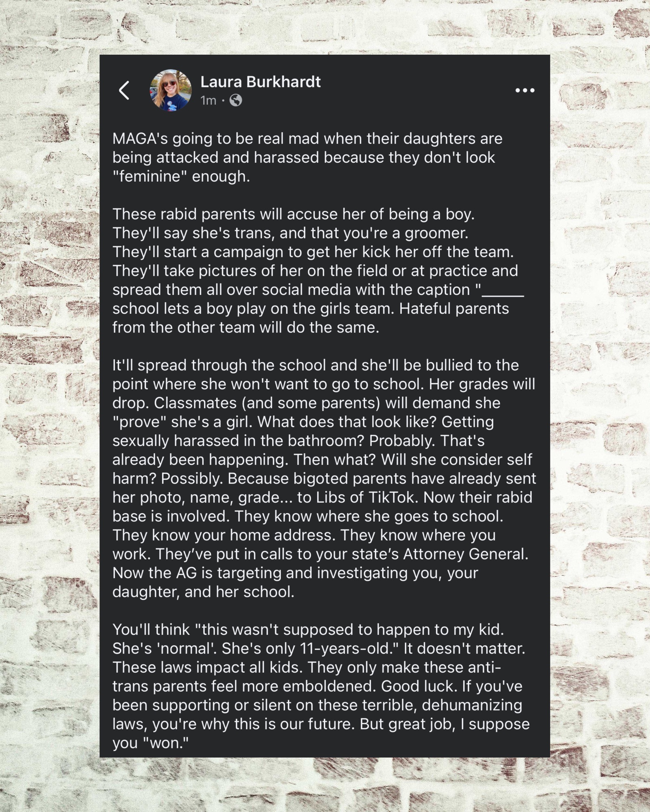Go back using the left chevron arrow
The width and height of the screenshot is (650, 812).
pyautogui.click(x=124, y=90)
